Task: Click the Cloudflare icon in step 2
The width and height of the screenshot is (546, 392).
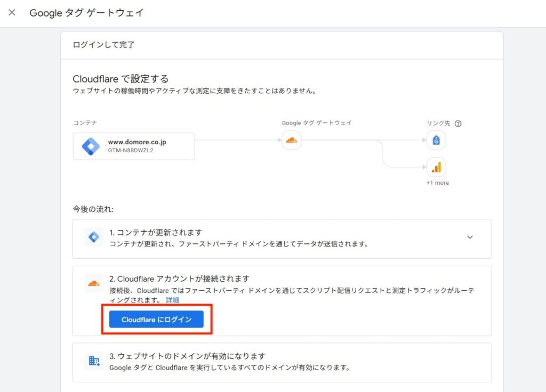Action: [94, 283]
